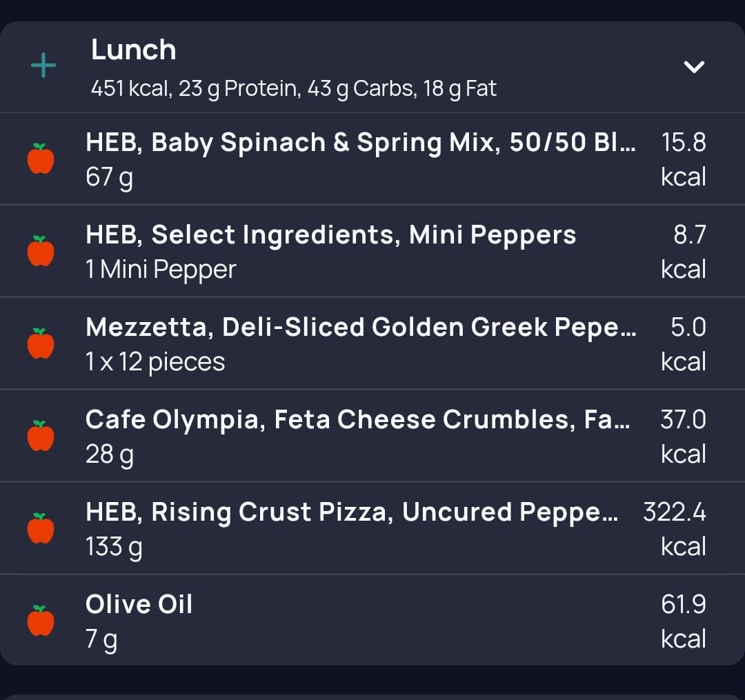Open the Olive Oil entry

click(x=372, y=620)
